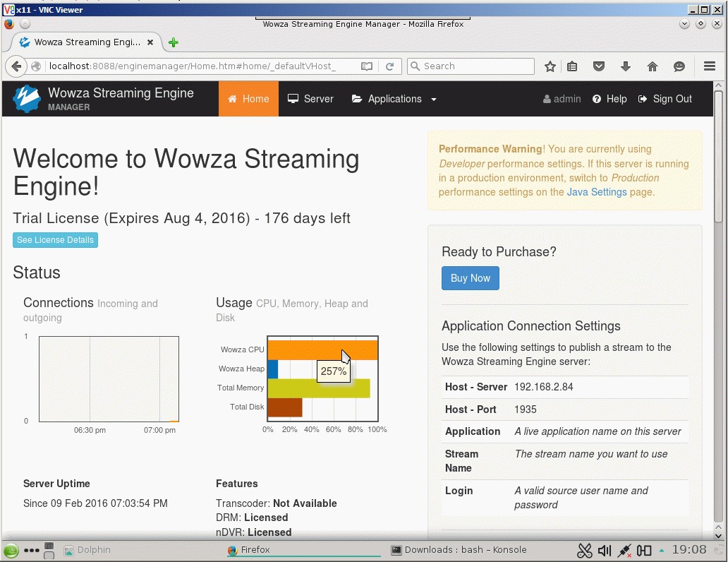Viewport: 728px width, 562px height.
Task: Click the site identity globe icon
Action: click(36, 66)
